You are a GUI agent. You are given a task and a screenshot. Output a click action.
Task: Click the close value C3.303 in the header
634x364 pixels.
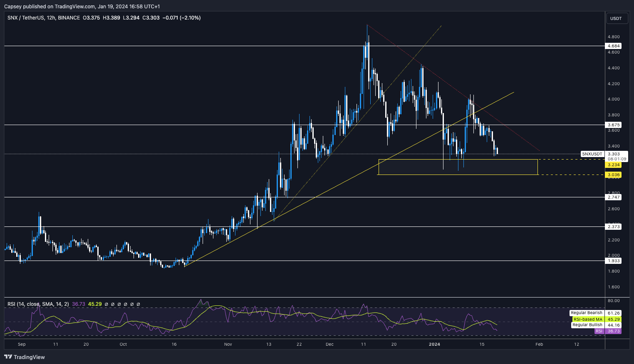point(151,18)
